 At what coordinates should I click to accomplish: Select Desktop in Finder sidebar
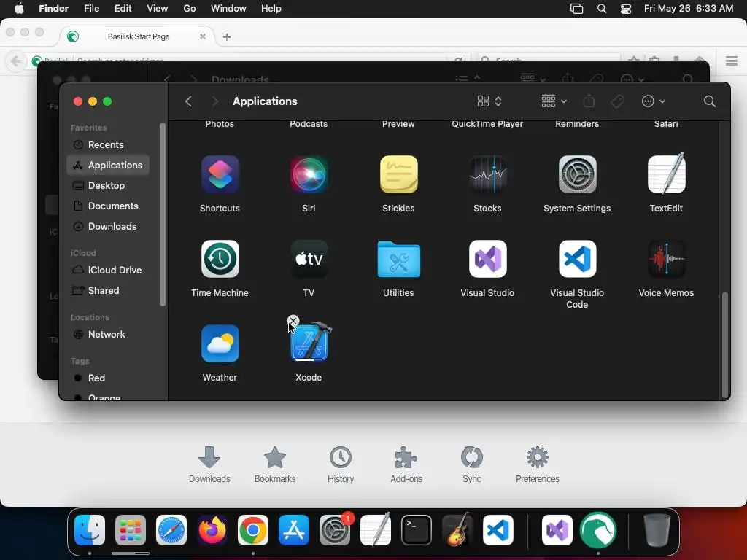(x=108, y=186)
